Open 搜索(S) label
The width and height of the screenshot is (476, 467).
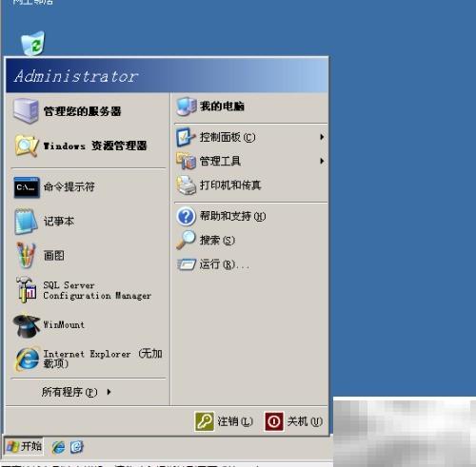(x=217, y=240)
